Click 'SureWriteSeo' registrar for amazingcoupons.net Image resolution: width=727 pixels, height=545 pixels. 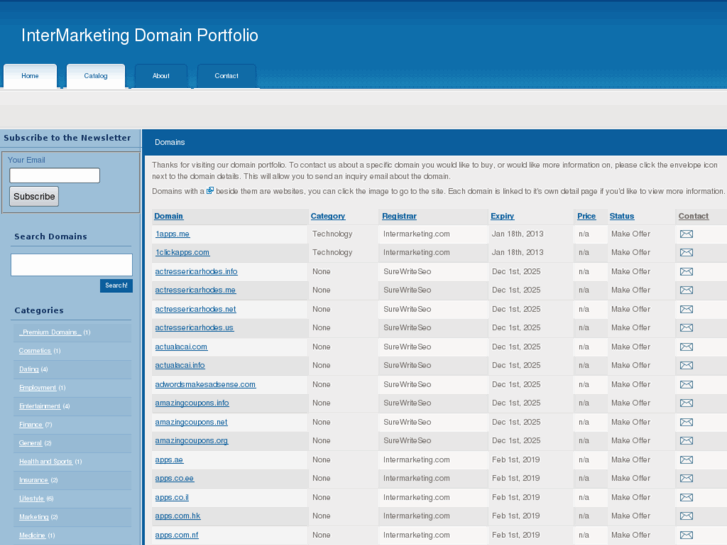click(407, 422)
